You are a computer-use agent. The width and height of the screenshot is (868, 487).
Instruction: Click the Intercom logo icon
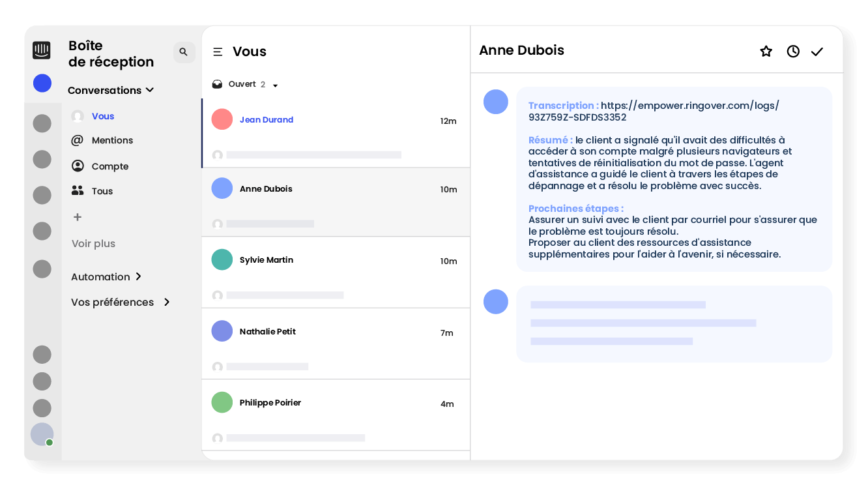coord(42,50)
